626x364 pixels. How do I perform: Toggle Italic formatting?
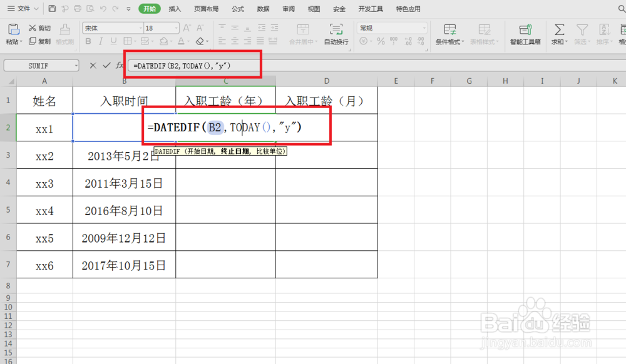[x=101, y=41]
